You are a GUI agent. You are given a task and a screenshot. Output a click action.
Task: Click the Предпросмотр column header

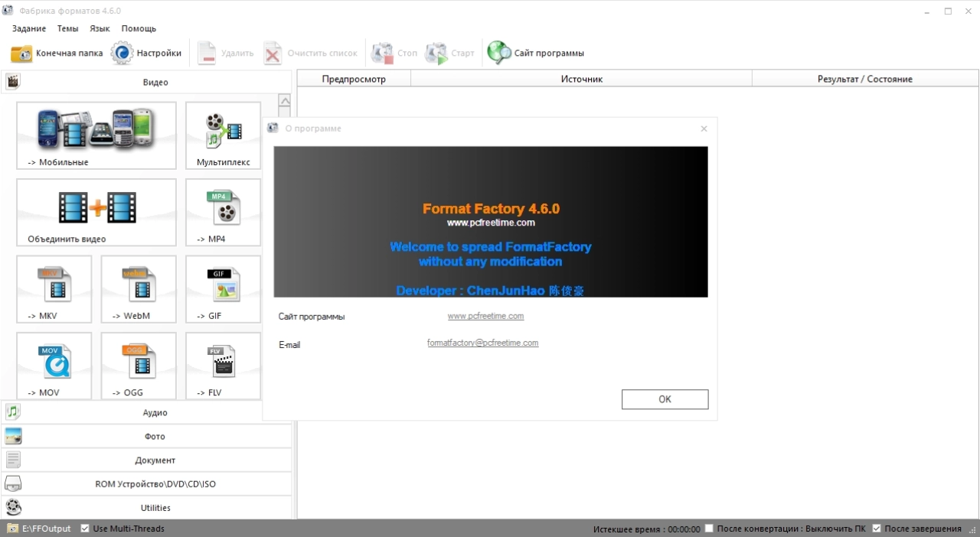[x=354, y=79]
